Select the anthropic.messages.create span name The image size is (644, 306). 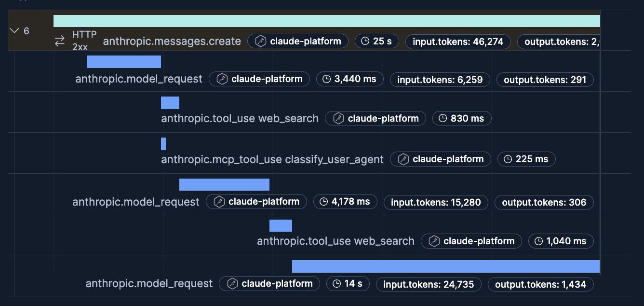click(x=172, y=41)
